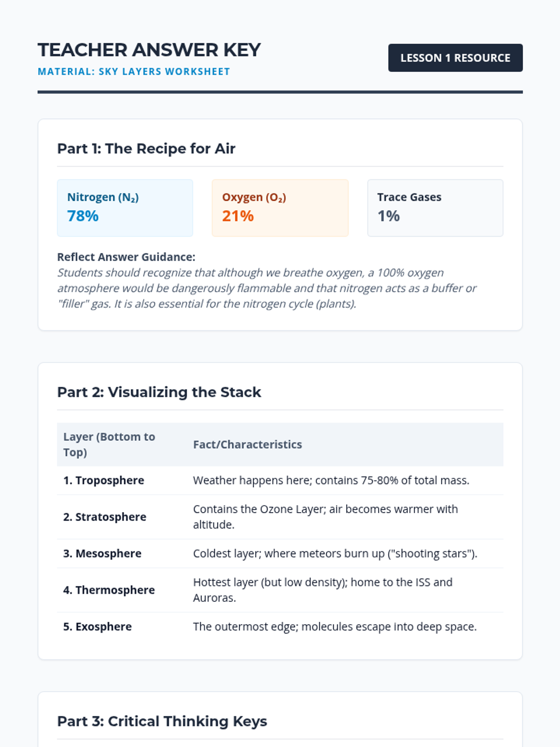
Task: Click the Ozone Layer description text
Action: point(325,517)
